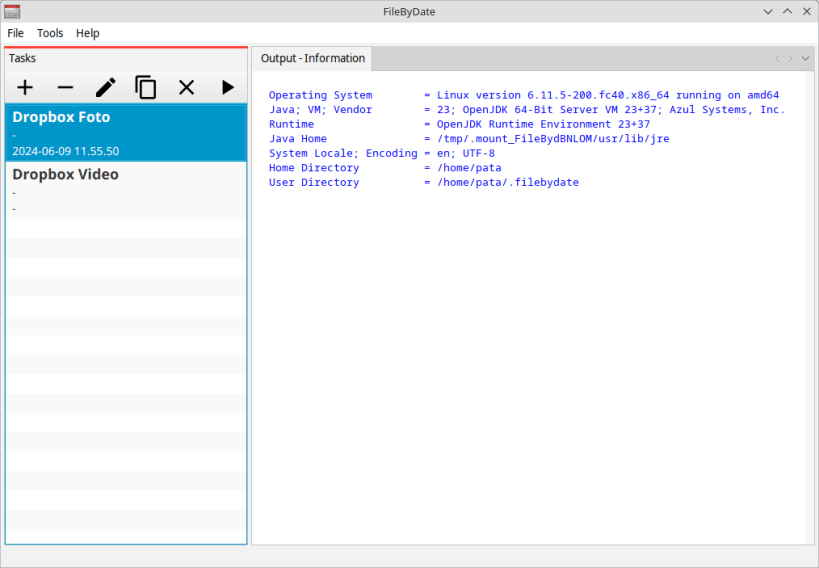The height and width of the screenshot is (568, 819).
Task: Select the Output - Information tab
Action: point(312,58)
